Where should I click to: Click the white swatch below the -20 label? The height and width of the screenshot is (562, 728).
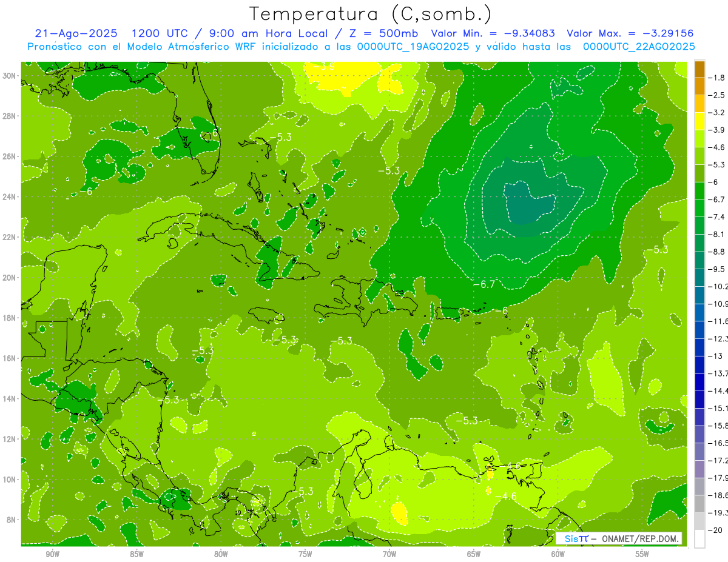pyautogui.click(x=700, y=538)
